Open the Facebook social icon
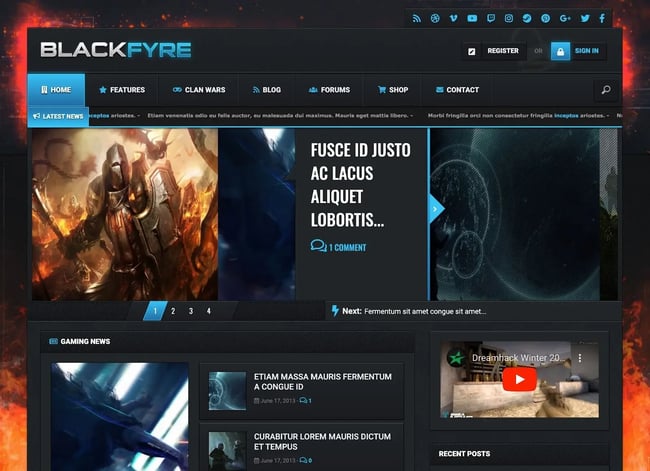650x471 pixels. 602,18
